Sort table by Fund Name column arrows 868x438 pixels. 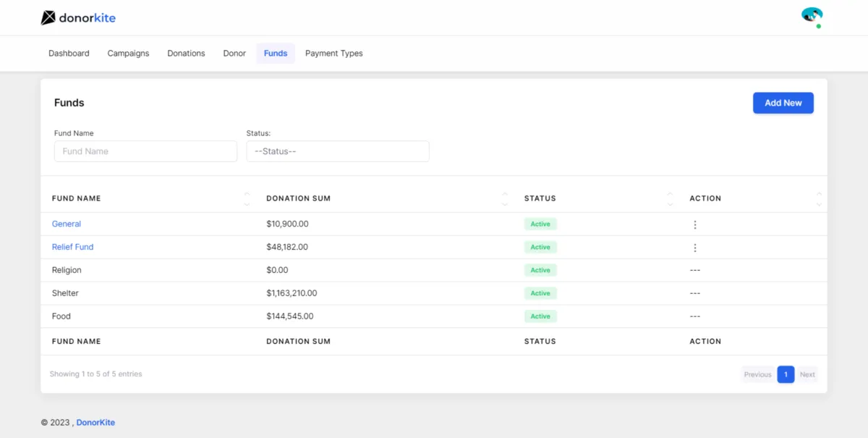tap(247, 198)
